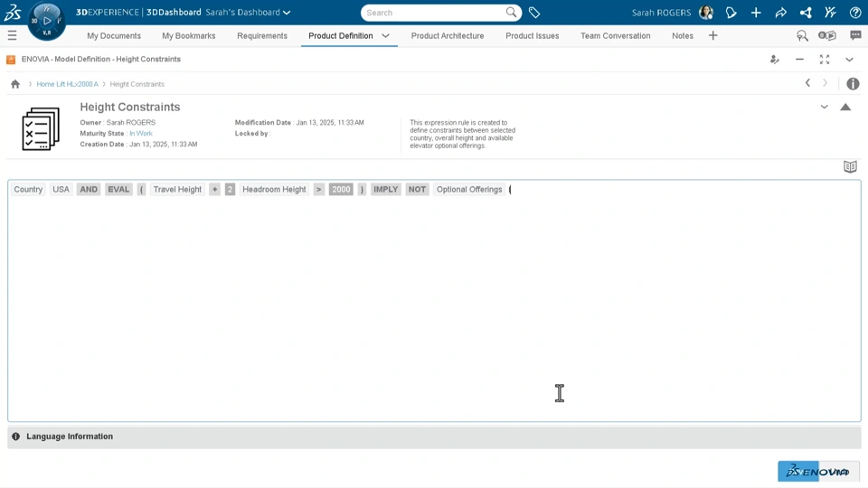Open Product Definition tab dropdown arrow
868x488 pixels.
click(386, 35)
